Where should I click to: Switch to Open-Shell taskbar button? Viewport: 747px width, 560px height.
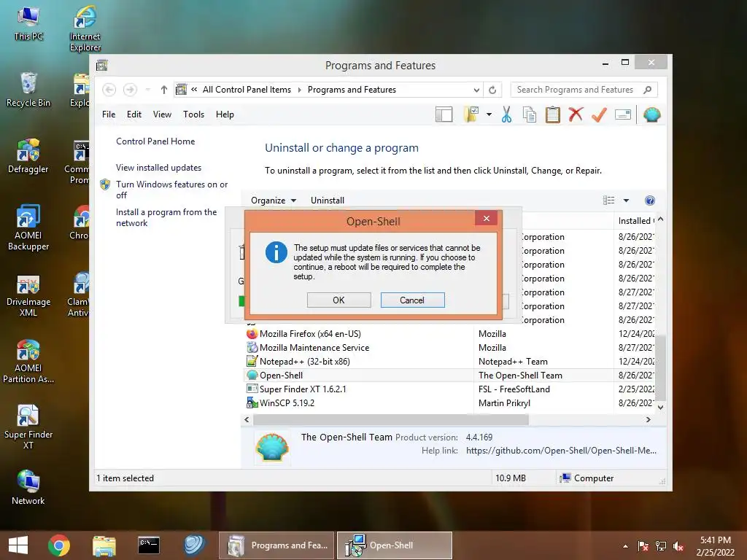pyautogui.click(x=395, y=545)
